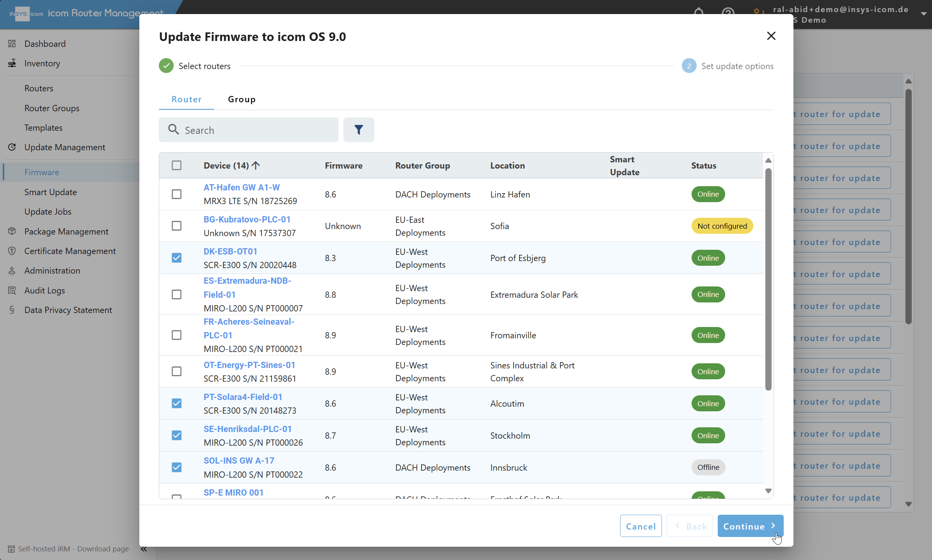
Task: Collapse the sidebar with double chevron
Action: click(x=144, y=549)
